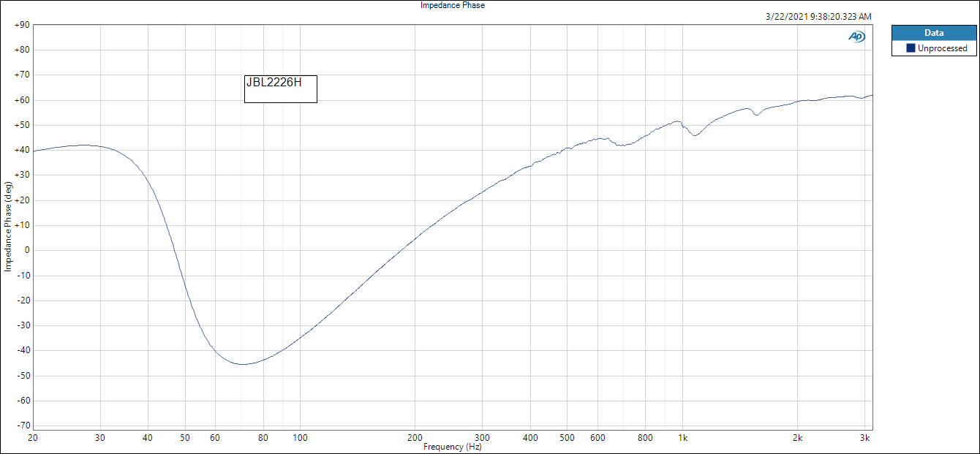Click the -50 value on the Y axis
The height and width of the screenshot is (454, 980).
pos(22,376)
